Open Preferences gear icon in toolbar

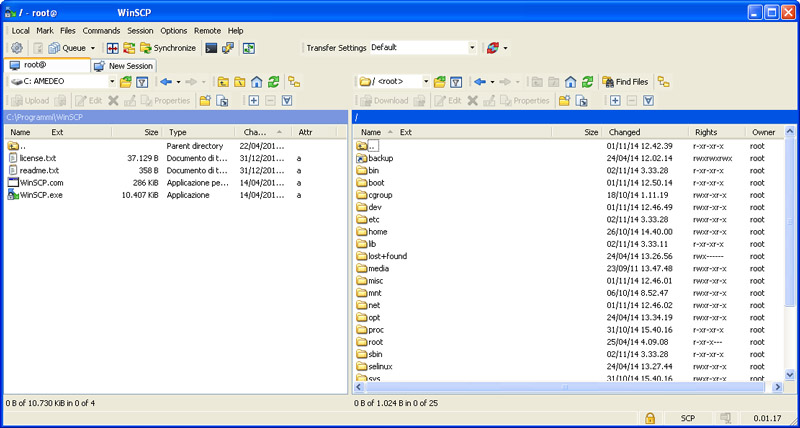[x=16, y=48]
